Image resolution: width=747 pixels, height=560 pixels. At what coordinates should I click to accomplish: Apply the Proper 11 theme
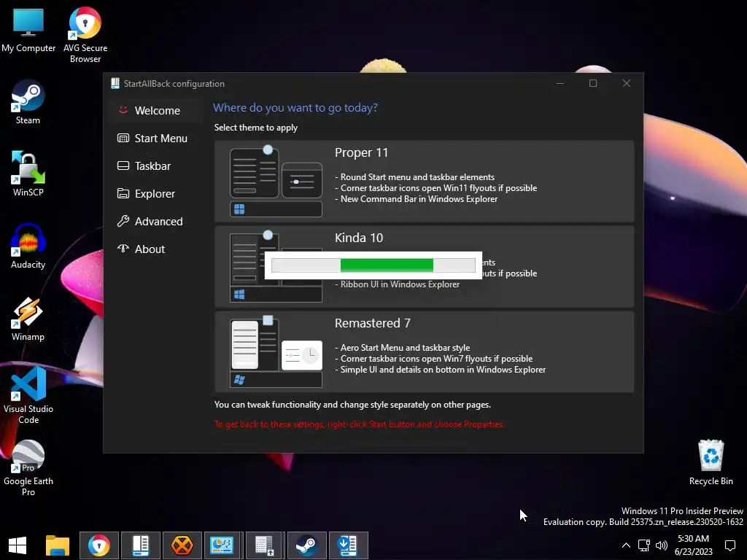tap(424, 181)
